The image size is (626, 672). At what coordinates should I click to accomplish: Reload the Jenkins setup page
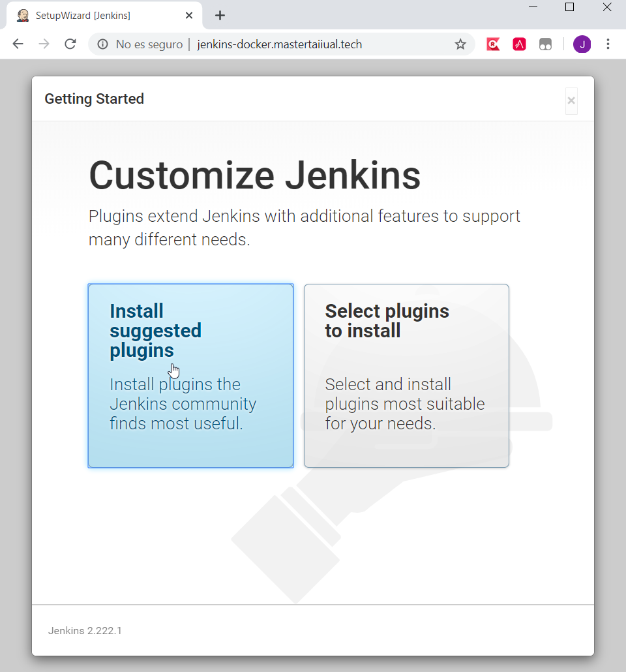(x=70, y=44)
